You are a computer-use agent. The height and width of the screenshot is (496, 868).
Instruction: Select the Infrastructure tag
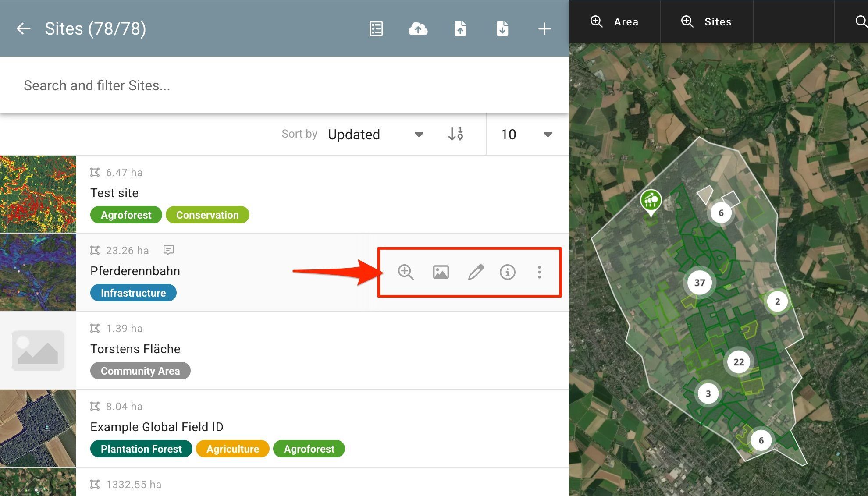[x=133, y=293]
